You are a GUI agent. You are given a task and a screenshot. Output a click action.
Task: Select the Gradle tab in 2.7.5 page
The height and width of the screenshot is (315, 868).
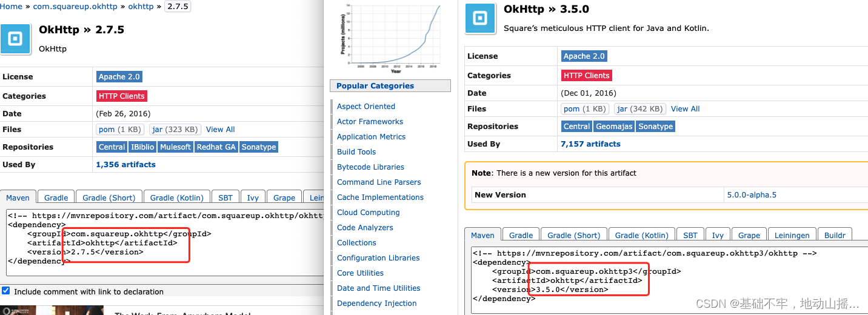(x=56, y=197)
